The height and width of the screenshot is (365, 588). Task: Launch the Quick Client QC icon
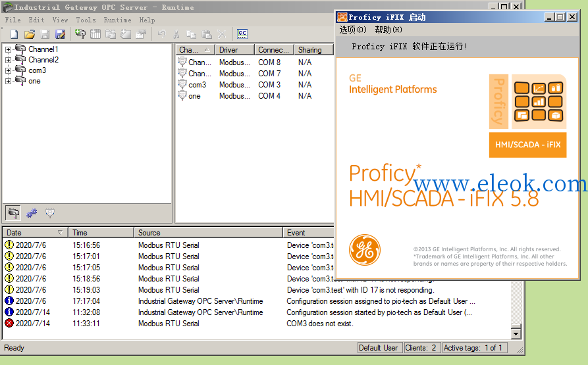pyautogui.click(x=242, y=34)
